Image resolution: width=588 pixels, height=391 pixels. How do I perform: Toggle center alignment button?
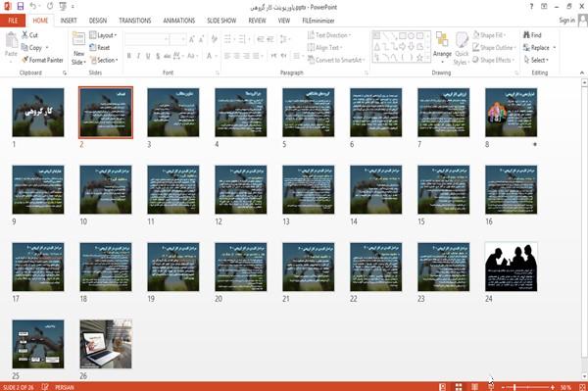(x=236, y=56)
